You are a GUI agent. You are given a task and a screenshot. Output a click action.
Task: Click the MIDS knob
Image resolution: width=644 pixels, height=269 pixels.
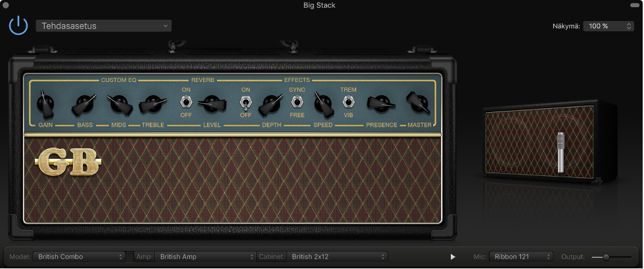tap(120, 104)
